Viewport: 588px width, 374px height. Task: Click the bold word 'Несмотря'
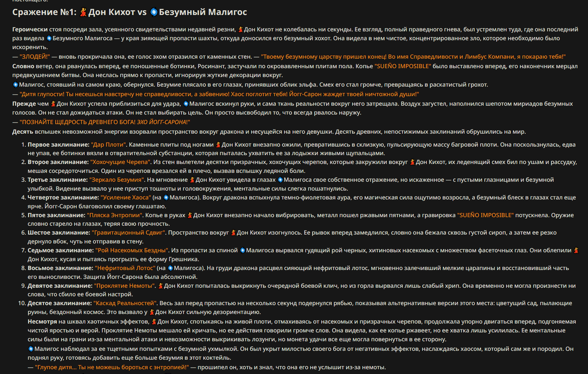[x=42, y=321]
